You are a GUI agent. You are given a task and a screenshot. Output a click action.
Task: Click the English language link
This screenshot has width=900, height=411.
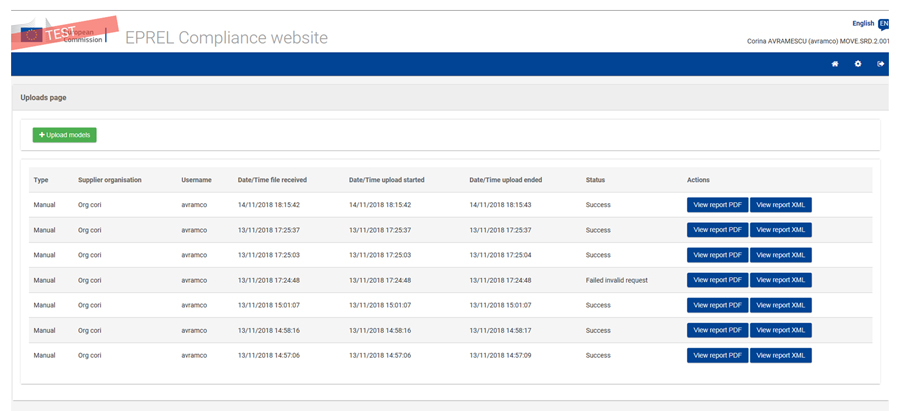pos(862,23)
